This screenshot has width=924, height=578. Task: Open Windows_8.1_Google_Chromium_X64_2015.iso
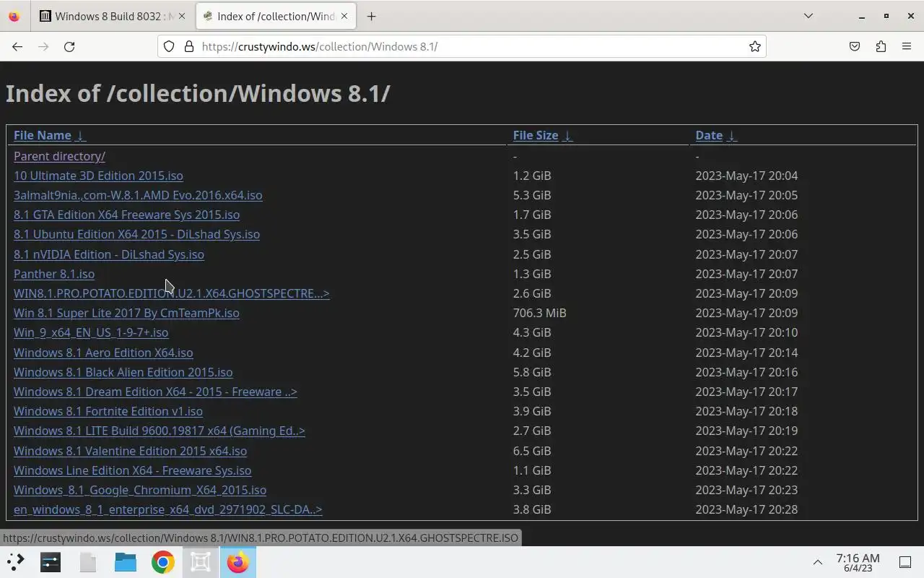140,490
